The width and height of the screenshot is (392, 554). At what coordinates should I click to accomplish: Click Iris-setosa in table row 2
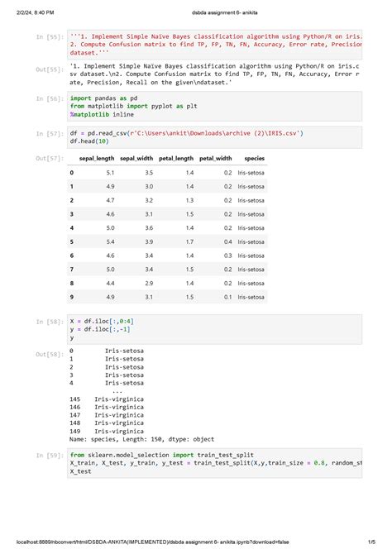point(251,200)
